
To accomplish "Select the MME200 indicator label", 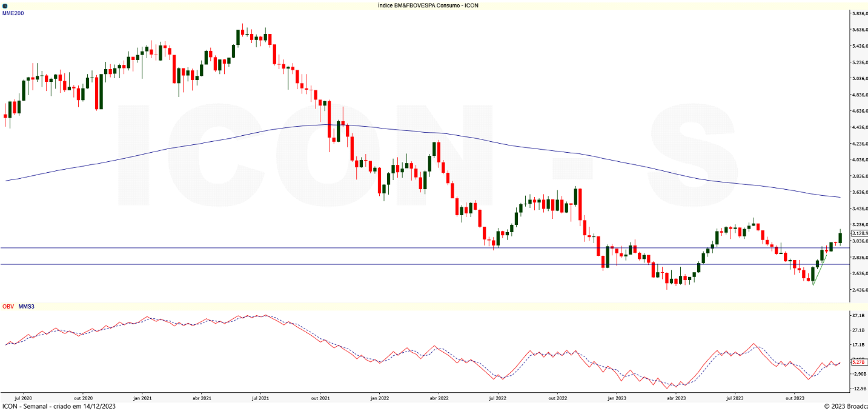I will click(x=13, y=13).
